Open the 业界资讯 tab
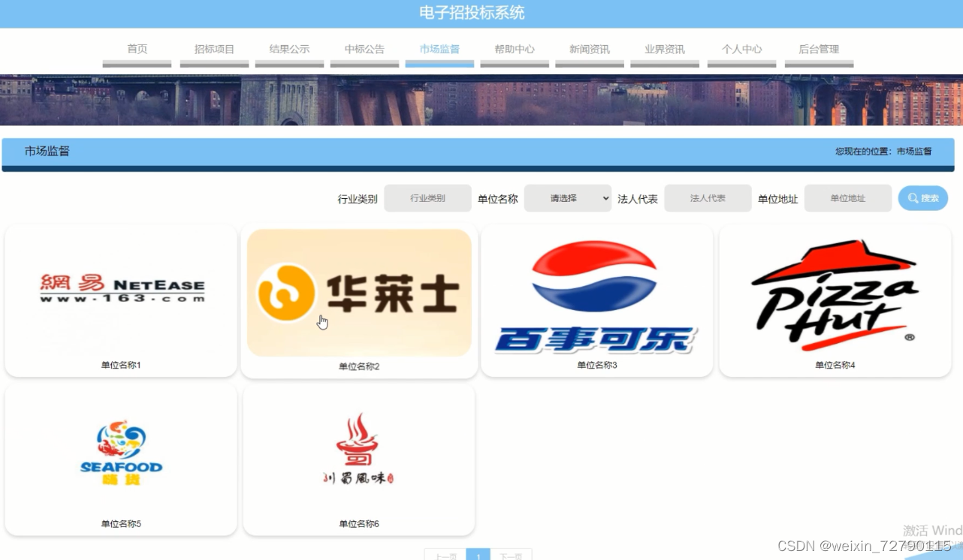Screen dimensions: 963x560 click(665, 50)
